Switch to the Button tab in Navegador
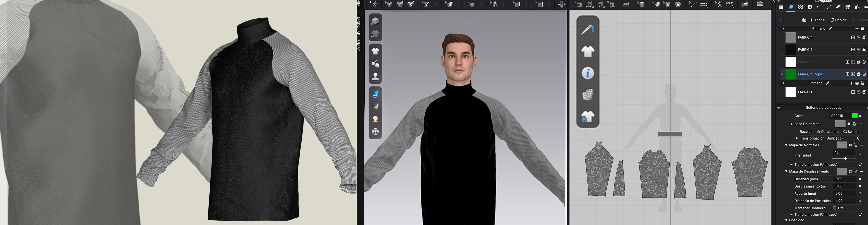The width and height of the screenshot is (868, 225). coord(810,7)
